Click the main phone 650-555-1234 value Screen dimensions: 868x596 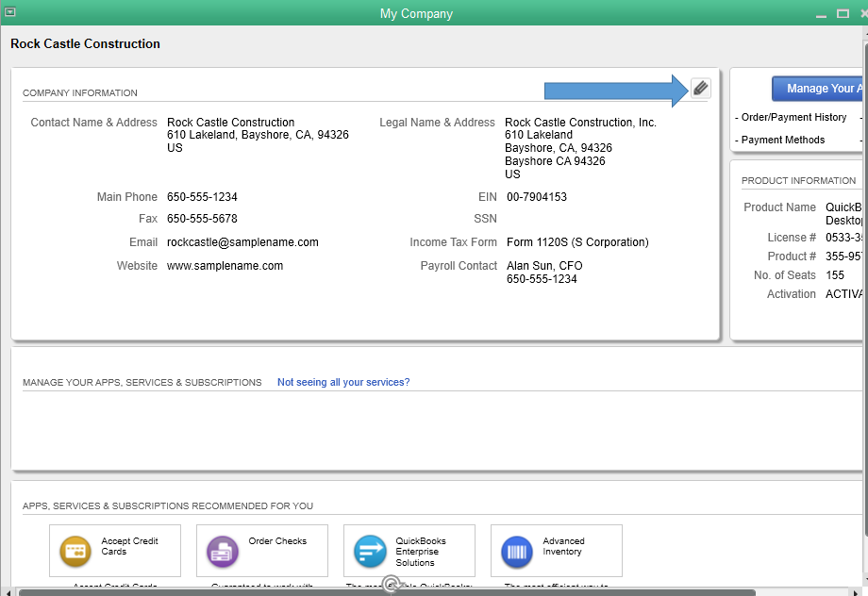(202, 197)
